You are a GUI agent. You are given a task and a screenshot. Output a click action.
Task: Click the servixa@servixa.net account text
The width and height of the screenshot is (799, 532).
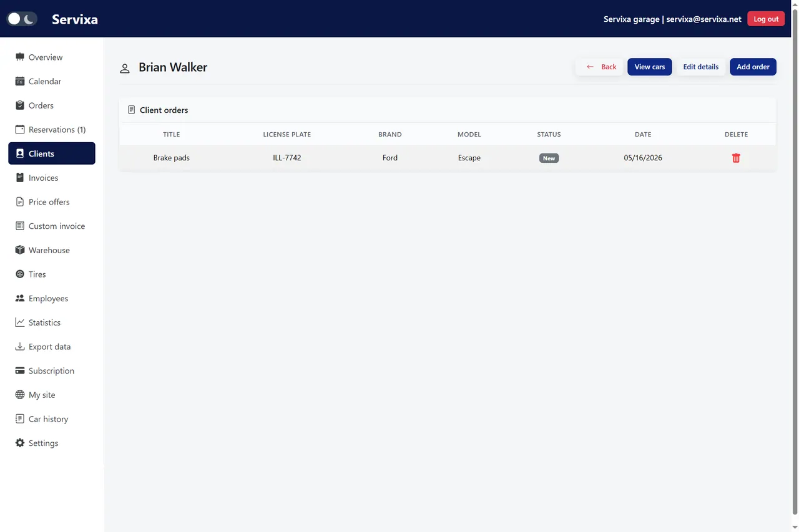coord(703,19)
